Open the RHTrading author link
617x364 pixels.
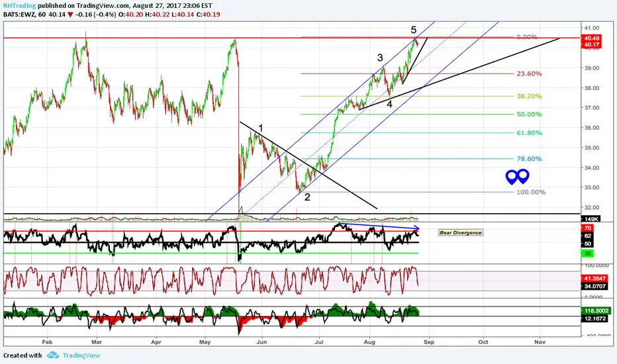point(20,5)
